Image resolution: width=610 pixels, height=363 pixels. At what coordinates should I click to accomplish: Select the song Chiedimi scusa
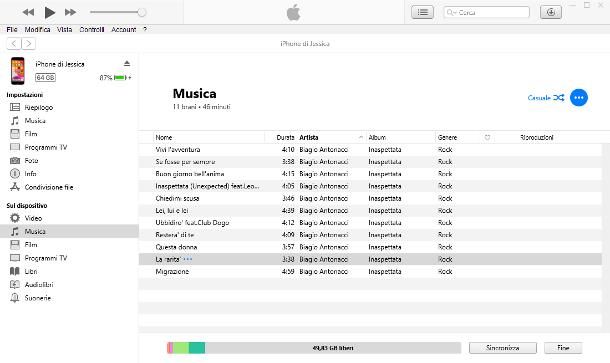[370, 198]
